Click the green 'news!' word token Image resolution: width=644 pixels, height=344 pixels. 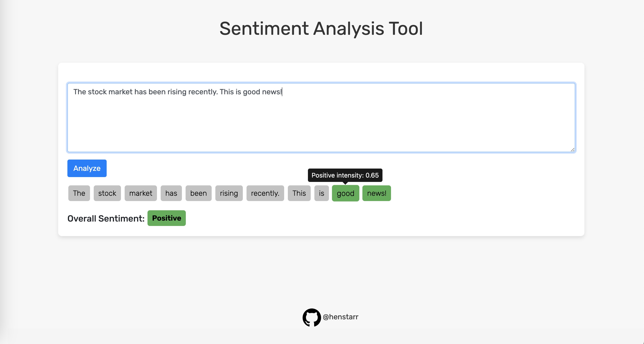point(377,193)
